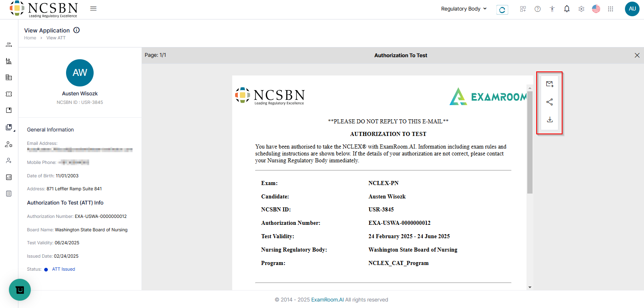The image size is (644, 308).
Task: Open the apps grid launcher
Action: click(x=610, y=9)
